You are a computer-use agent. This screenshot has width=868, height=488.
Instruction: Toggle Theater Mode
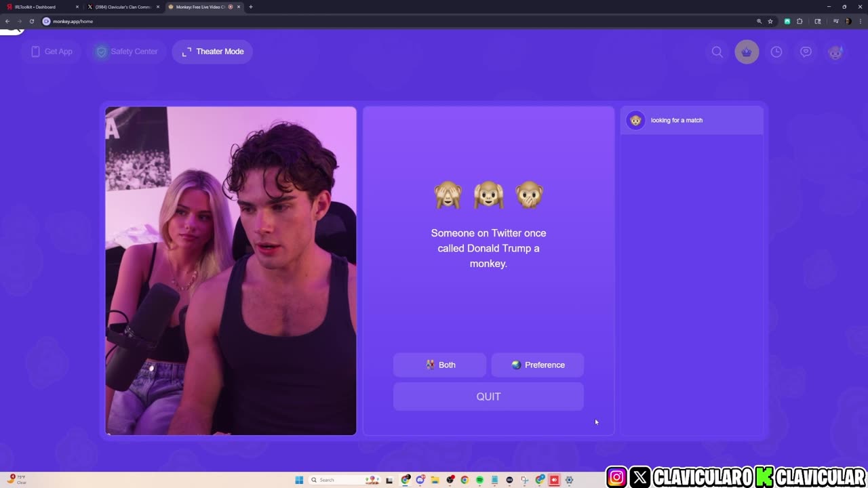[212, 52]
